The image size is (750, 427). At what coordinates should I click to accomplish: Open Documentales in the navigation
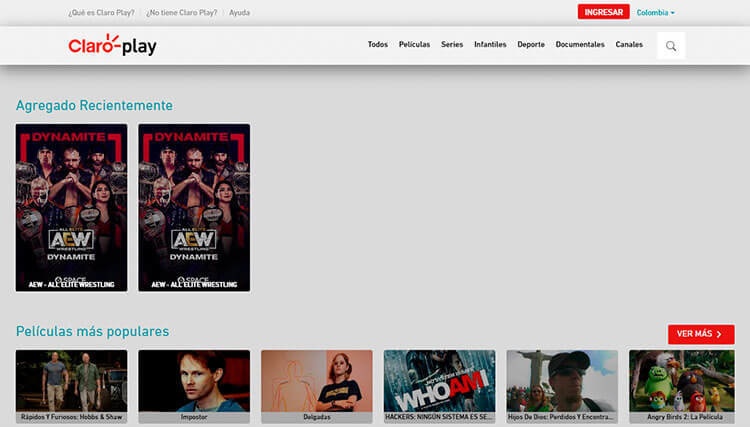(x=580, y=44)
